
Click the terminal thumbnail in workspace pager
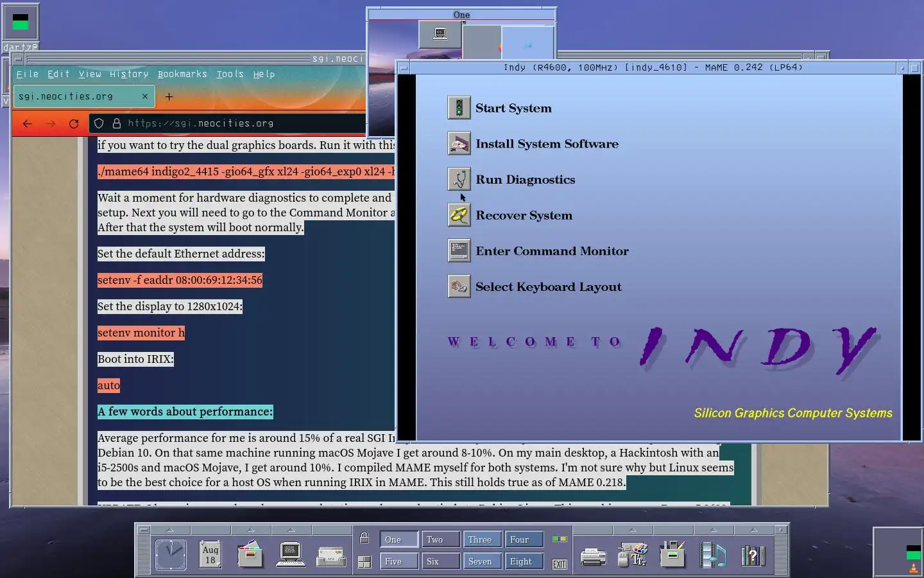click(440, 34)
